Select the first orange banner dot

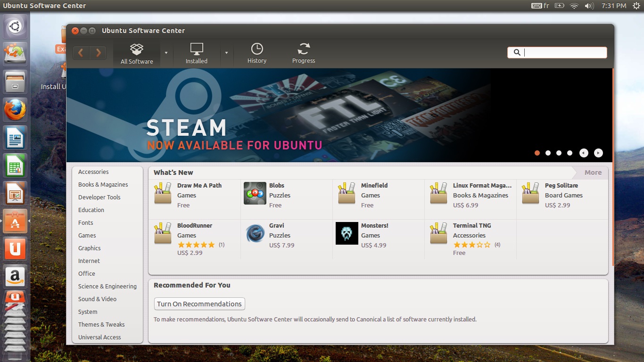pos(537,153)
